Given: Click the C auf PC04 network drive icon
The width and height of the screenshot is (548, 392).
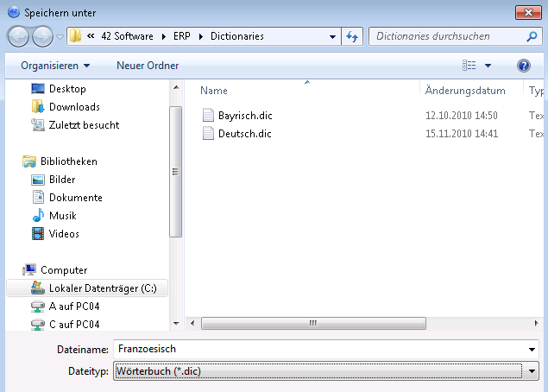Looking at the screenshot, I should [38, 325].
